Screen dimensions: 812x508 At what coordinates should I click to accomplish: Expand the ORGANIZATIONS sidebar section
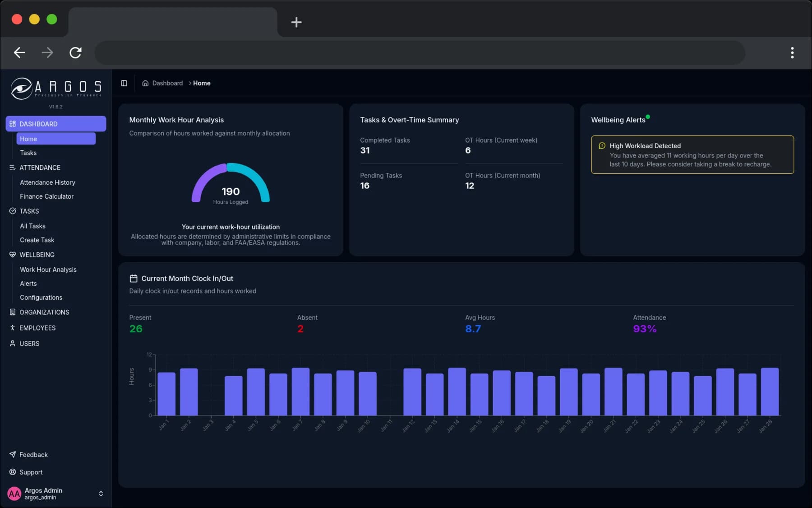click(x=56, y=312)
